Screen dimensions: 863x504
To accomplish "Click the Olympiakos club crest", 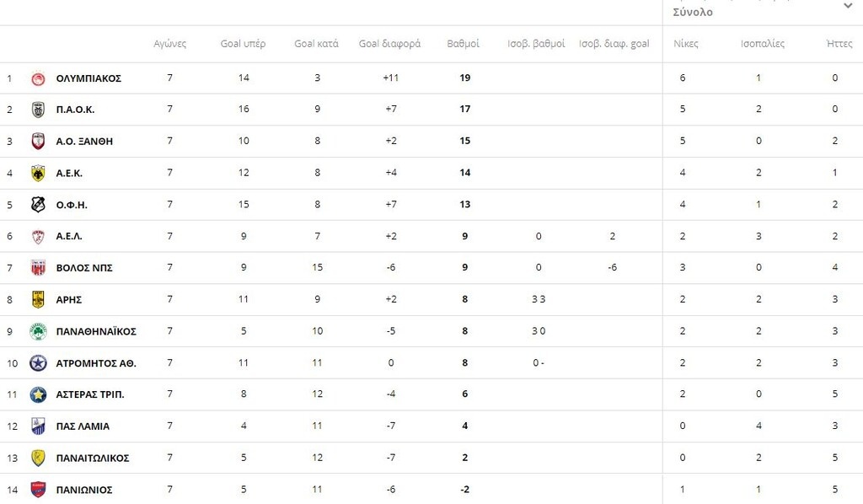I will [x=38, y=78].
